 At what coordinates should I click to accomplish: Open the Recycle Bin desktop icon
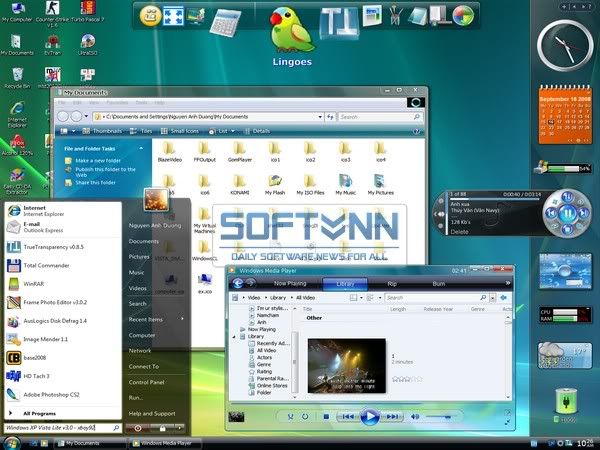(17, 78)
